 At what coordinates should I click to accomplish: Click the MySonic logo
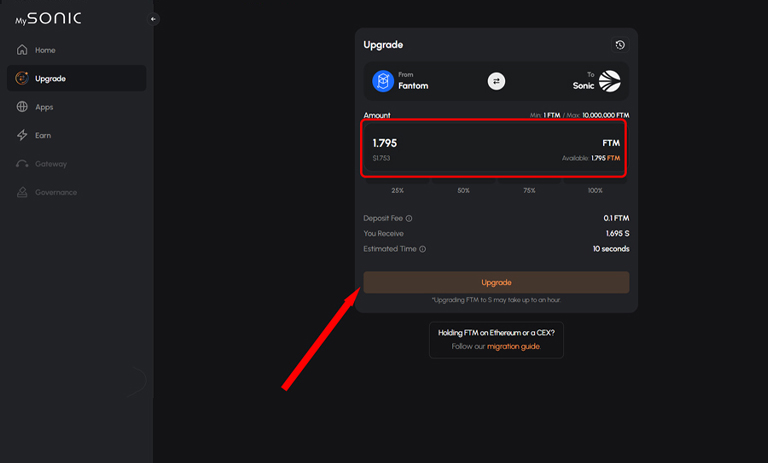coord(48,18)
